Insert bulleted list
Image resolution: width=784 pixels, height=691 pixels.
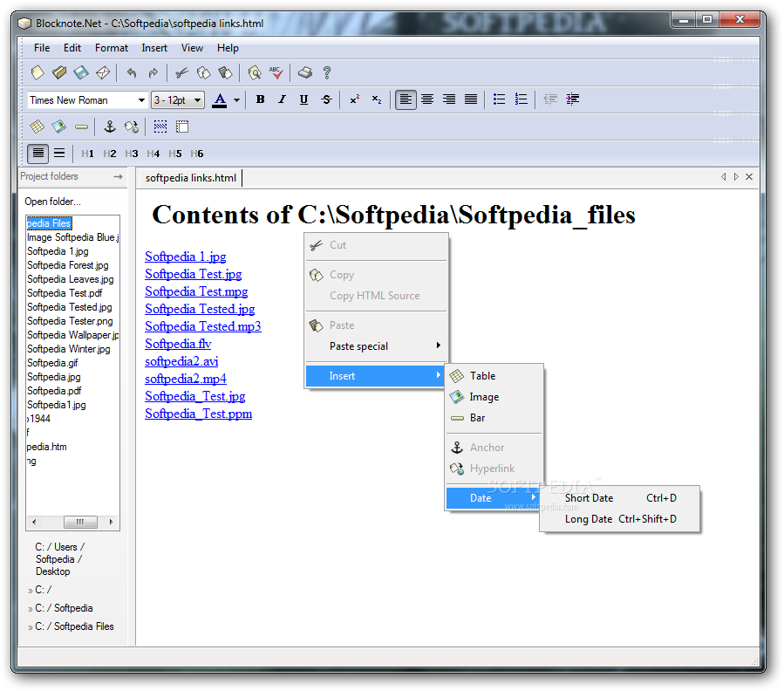coord(499,99)
